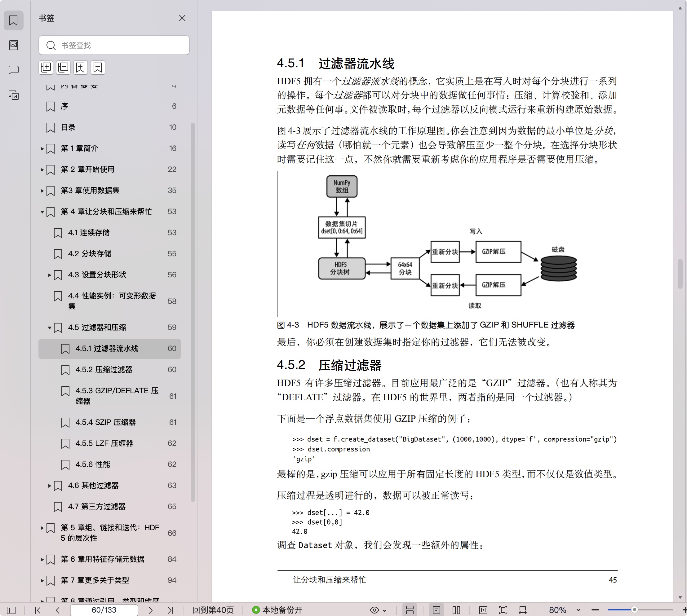Viewport: 687px width, 616px height.
Task: Toggle the sidebar panel icon in status bar
Action: point(11,610)
